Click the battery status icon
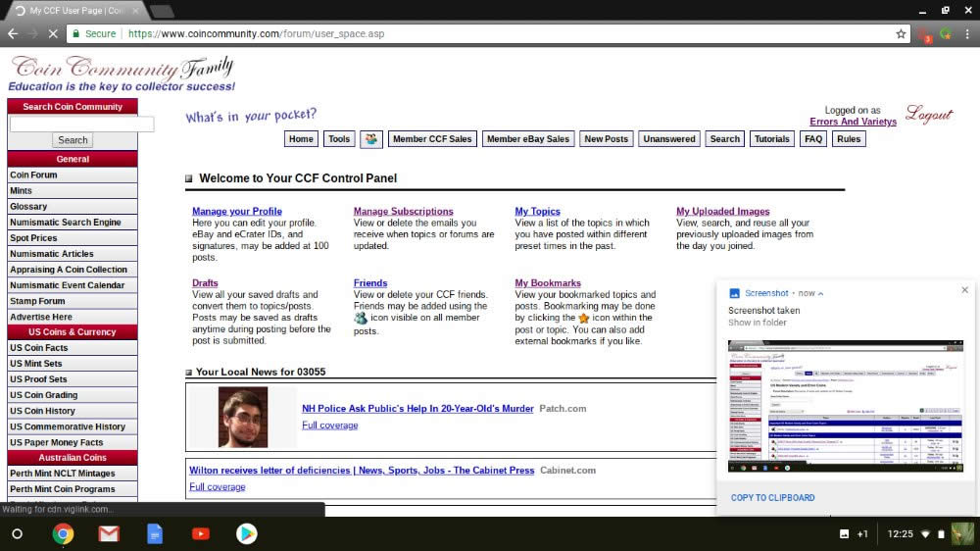 click(x=941, y=534)
